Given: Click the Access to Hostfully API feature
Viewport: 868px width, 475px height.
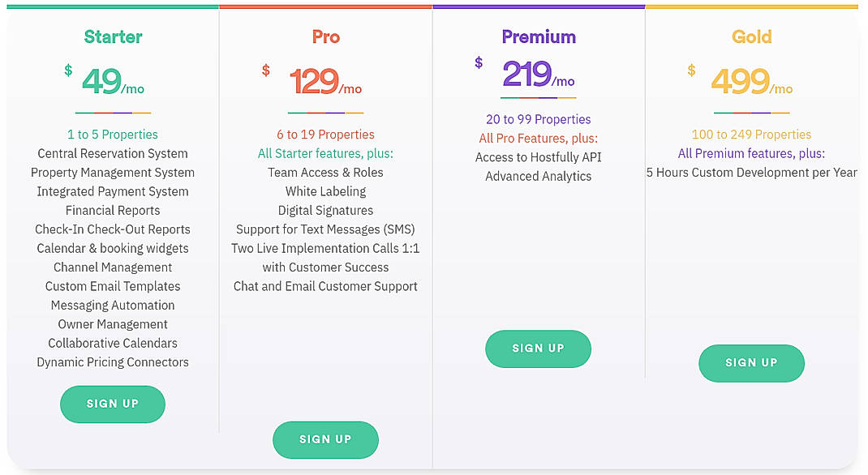Looking at the screenshot, I should tap(538, 157).
